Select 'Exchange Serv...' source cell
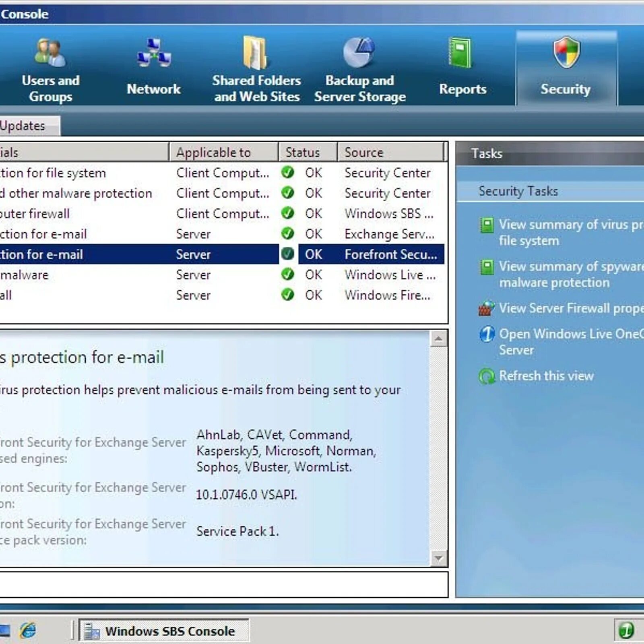The width and height of the screenshot is (644, 644). 389,234
